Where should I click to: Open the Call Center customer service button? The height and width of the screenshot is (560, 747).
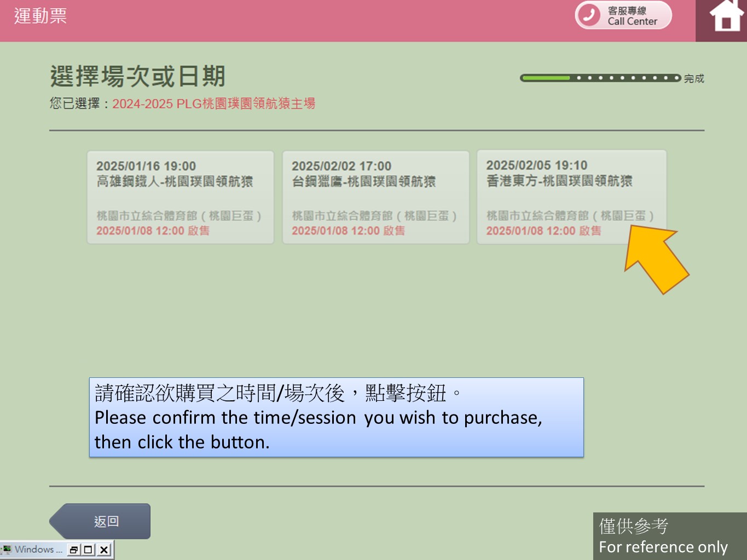click(x=623, y=15)
